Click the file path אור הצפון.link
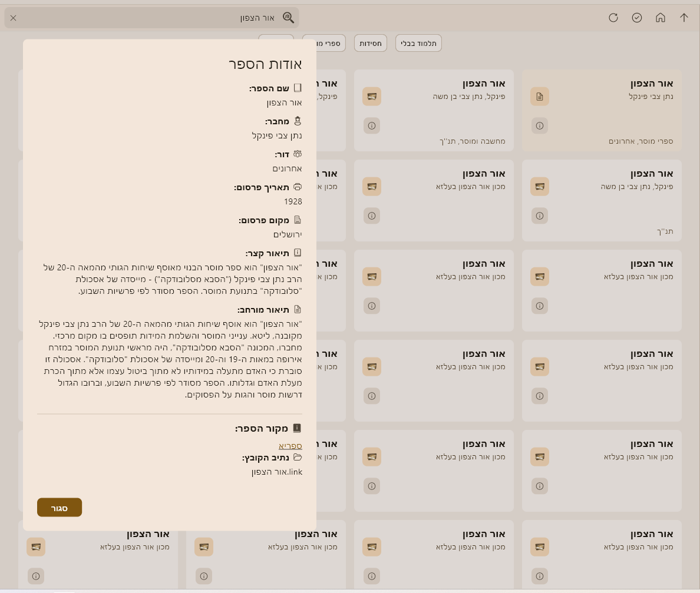The image size is (700, 593). click(277, 472)
